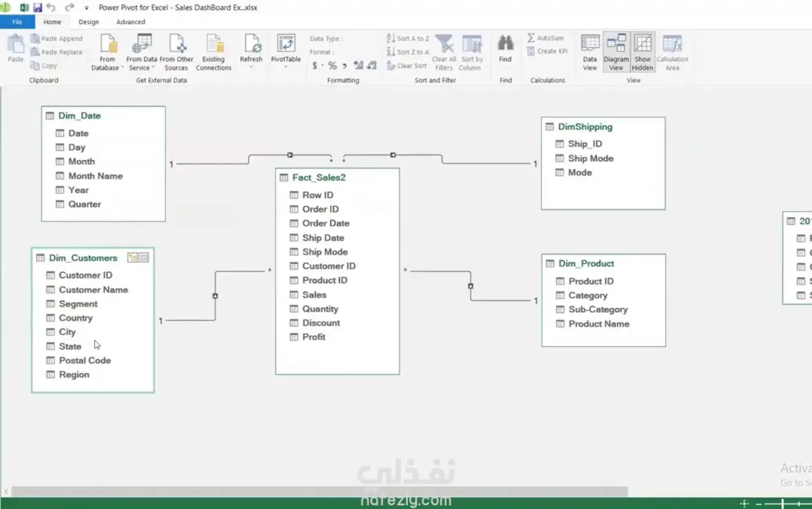Select relationship line Dim_Customers to Fact_Sales2
This screenshot has height=509, width=812.
coord(215,296)
